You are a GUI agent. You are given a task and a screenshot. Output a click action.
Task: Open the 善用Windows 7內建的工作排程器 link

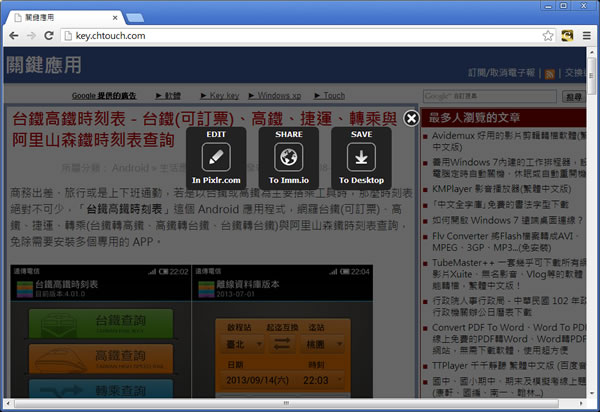509,168
